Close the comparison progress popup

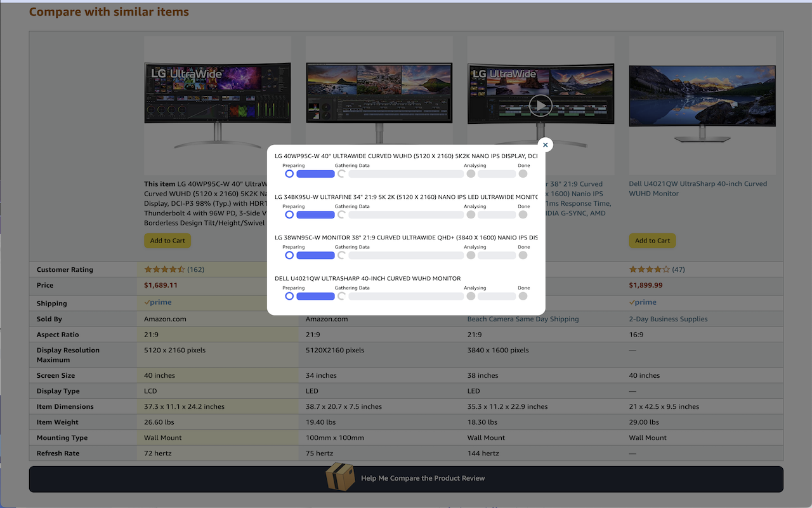coord(545,145)
